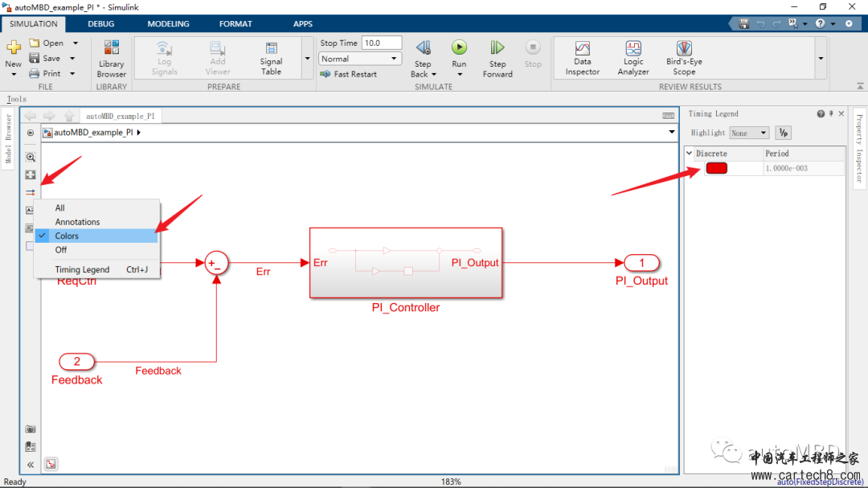
Task: Click the Step Back icon
Action: coord(424,47)
